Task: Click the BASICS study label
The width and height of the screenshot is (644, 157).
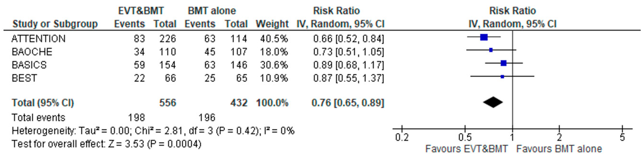Action: click(29, 65)
